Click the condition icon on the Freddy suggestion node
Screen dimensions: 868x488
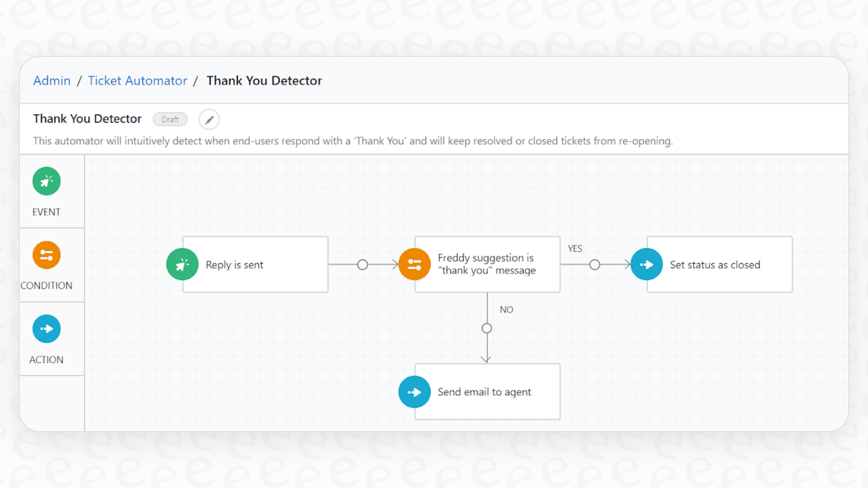tap(414, 264)
